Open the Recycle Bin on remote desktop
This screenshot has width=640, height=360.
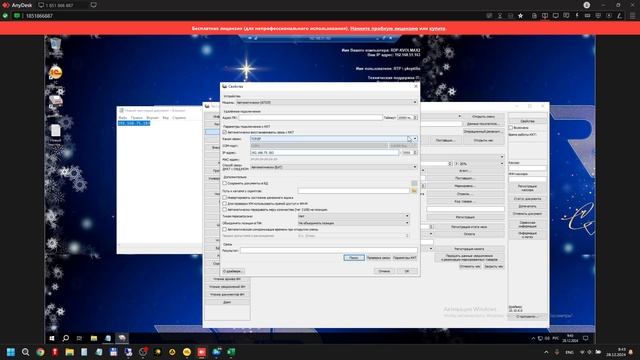click(x=55, y=46)
